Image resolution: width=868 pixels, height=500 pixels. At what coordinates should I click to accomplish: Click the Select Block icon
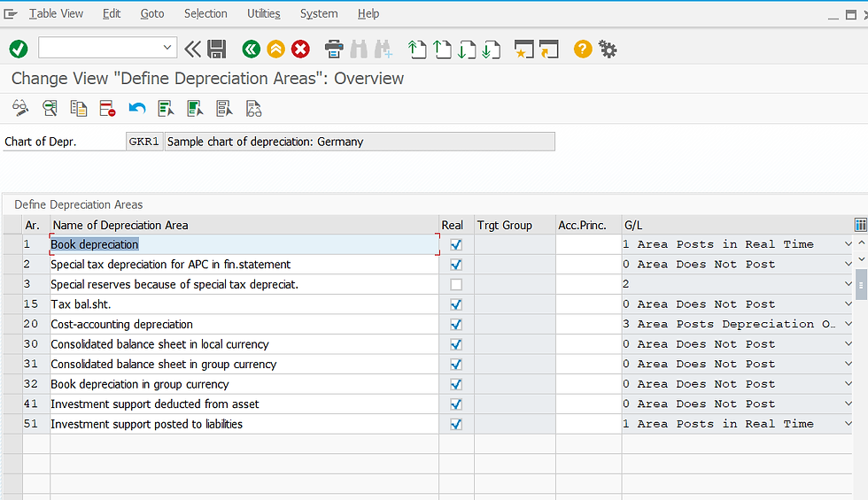pos(195,108)
